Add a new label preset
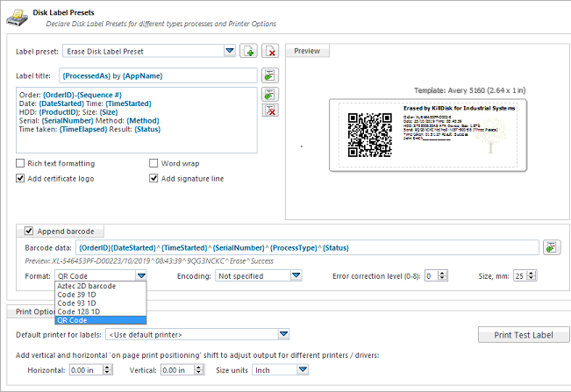 (248, 52)
